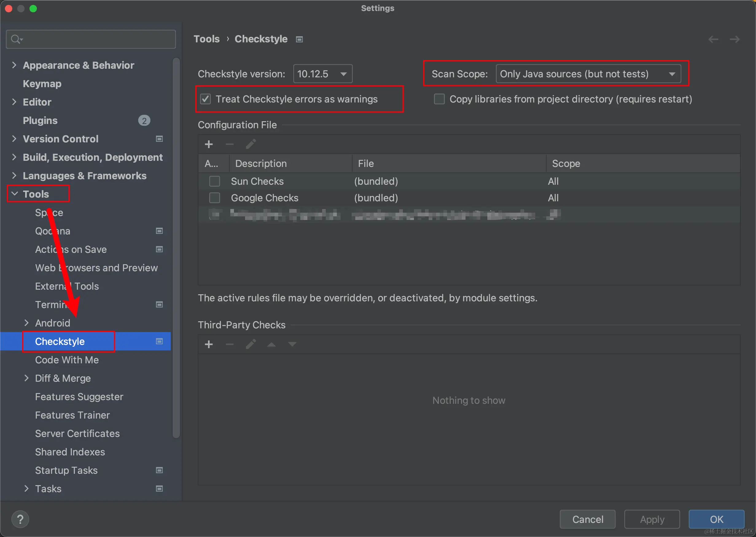The image size is (756, 537).
Task: Add a third-party check
Action: [x=209, y=344]
